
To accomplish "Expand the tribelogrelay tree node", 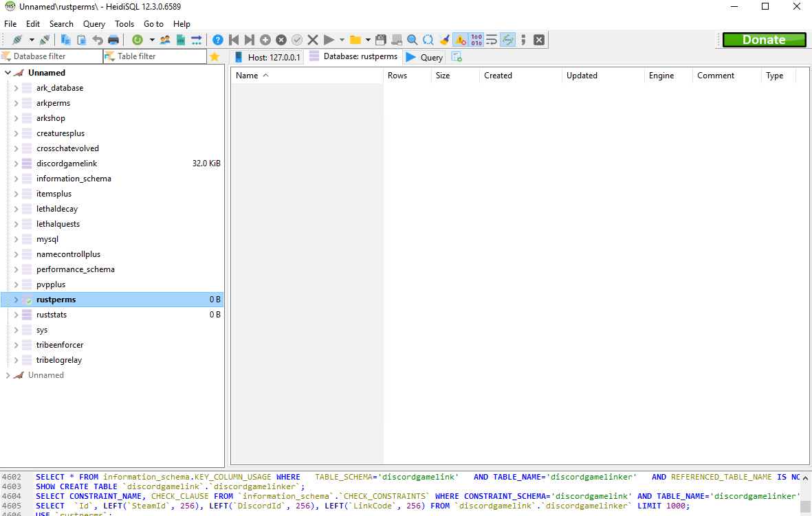I will click(16, 360).
